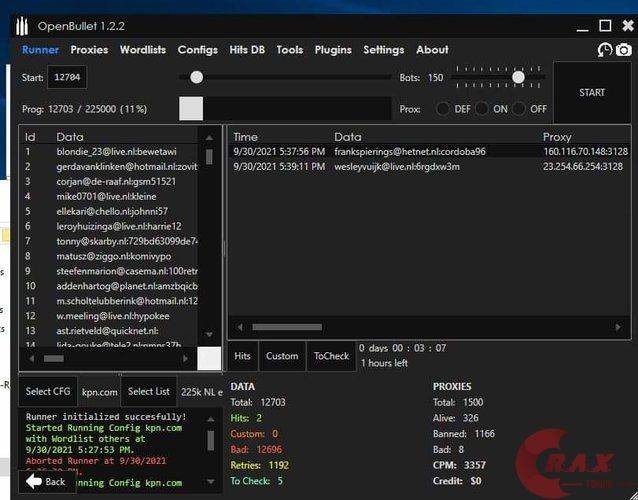Image resolution: width=638 pixels, height=500 pixels.
Task: Click the hits list horizontal scrollbar thumb
Action: click(287, 327)
